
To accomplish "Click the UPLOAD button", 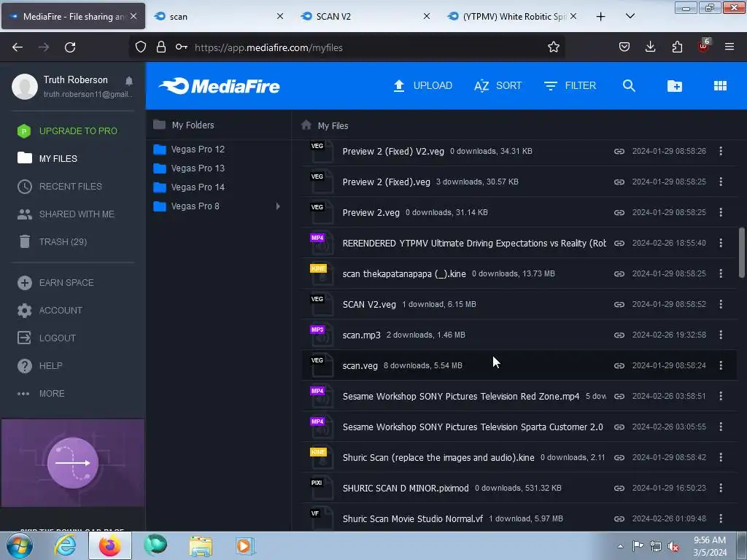I will click(422, 86).
